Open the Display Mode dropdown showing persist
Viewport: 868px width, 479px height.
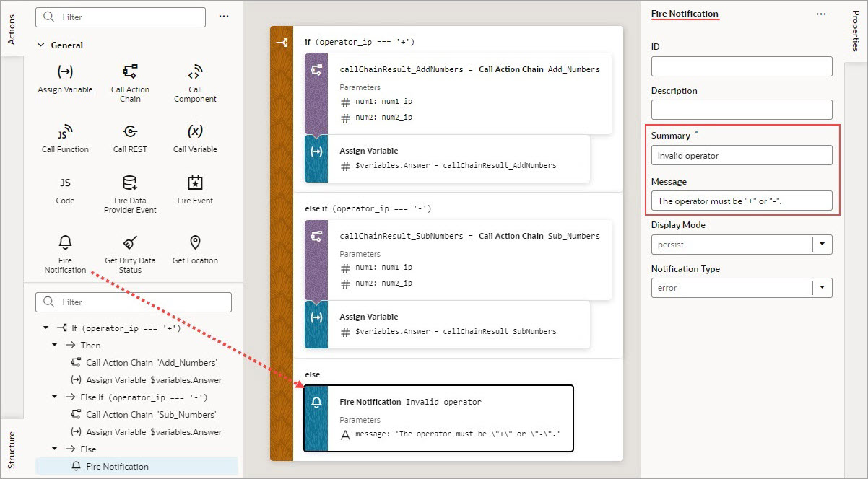tap(822, 244)
